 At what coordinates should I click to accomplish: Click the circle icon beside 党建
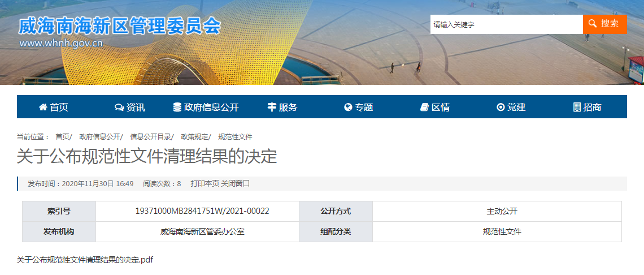[500, 108]
